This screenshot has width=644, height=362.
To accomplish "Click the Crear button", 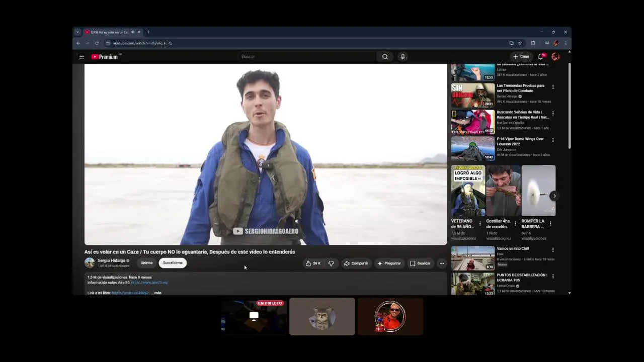I will [521, 57].
